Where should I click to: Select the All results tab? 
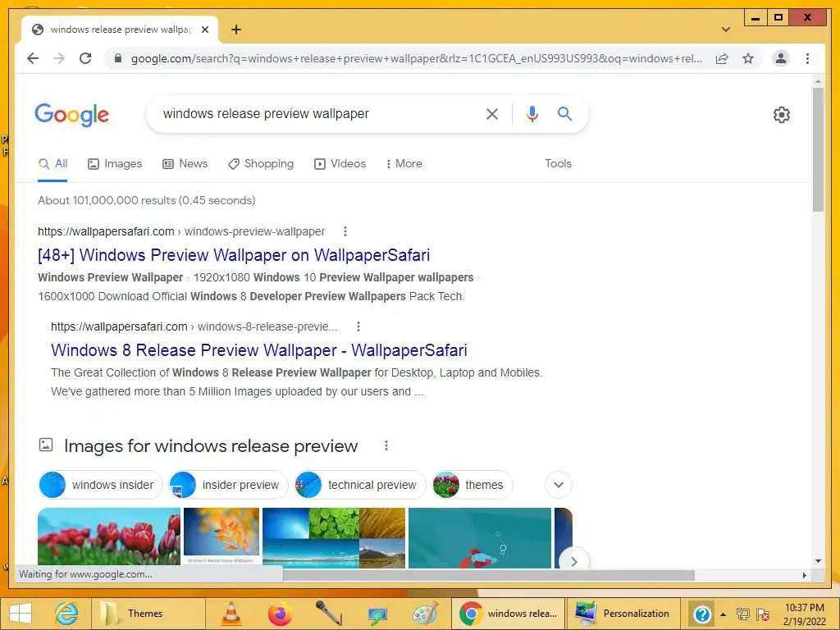point(52,164)
